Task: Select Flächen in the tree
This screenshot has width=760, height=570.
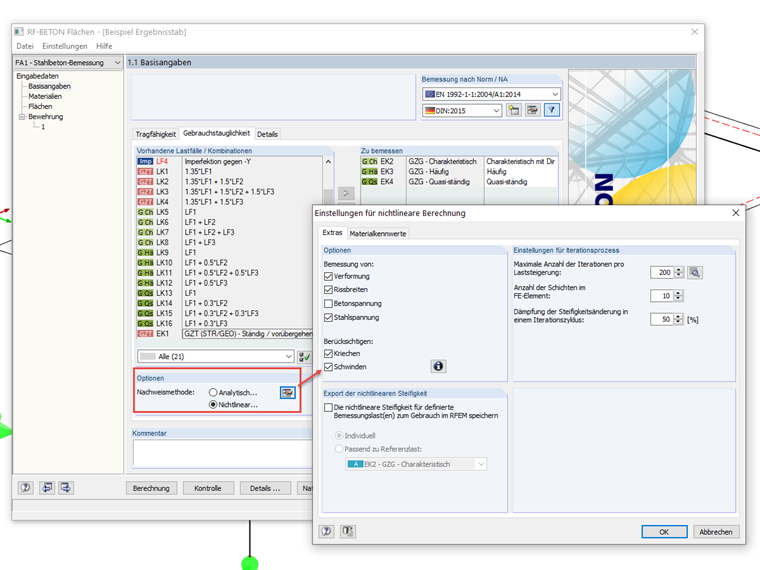Action: coord(40,107)
